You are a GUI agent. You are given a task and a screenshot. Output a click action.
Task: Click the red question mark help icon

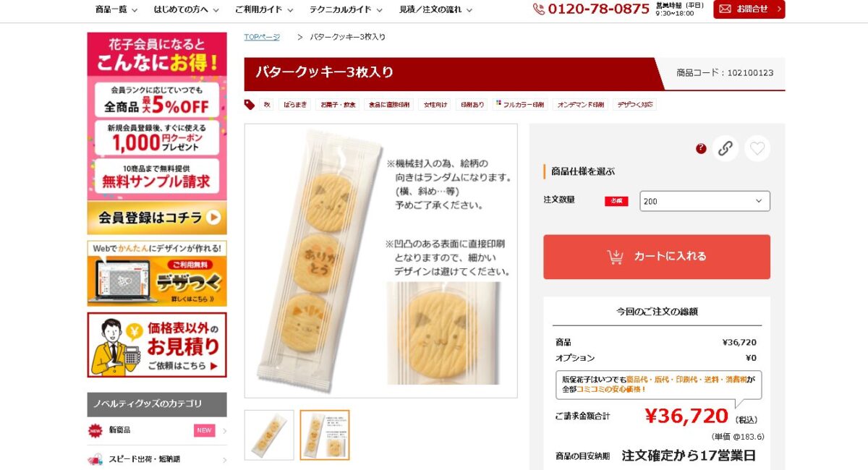coord(701,148)
